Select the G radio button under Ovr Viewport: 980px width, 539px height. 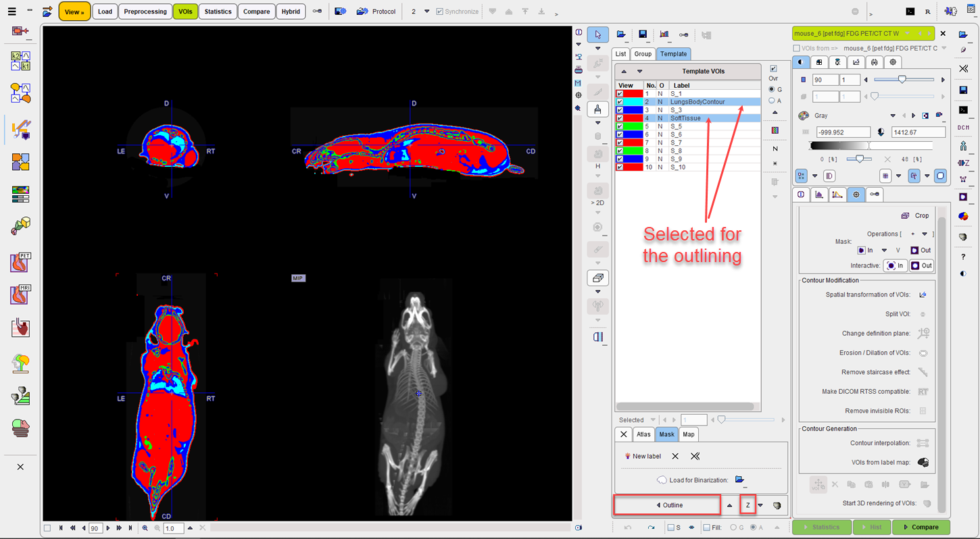click(x=772, y=89)
